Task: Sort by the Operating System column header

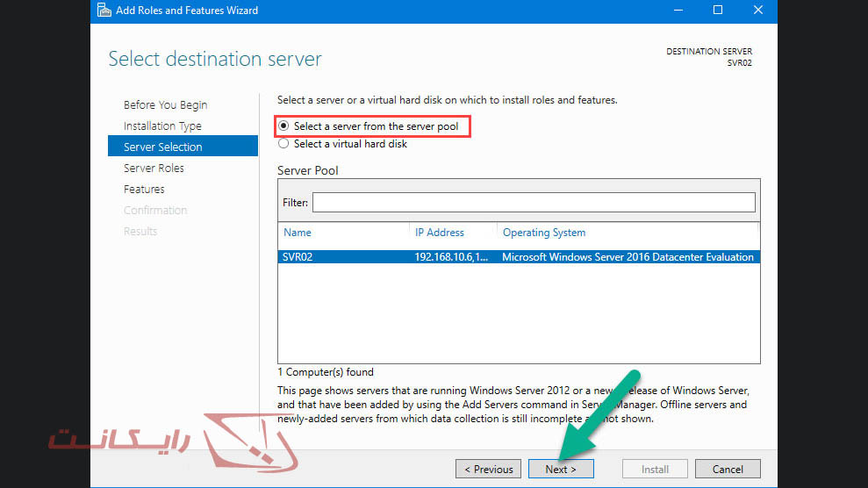Action: 543,233
